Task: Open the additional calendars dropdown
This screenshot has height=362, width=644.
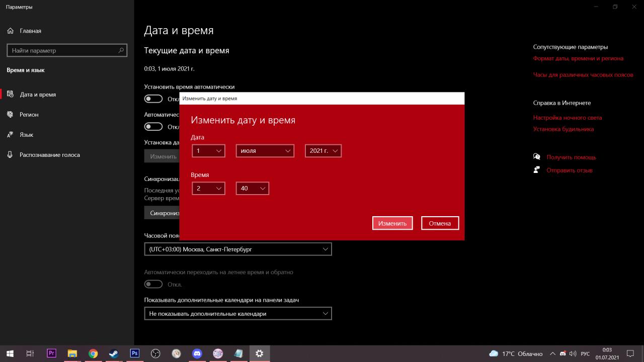Action: (x=238, y=313)
